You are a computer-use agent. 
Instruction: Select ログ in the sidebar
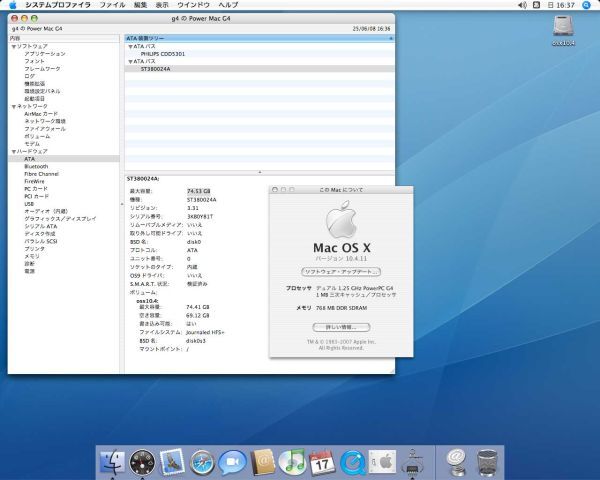[29, 76]
